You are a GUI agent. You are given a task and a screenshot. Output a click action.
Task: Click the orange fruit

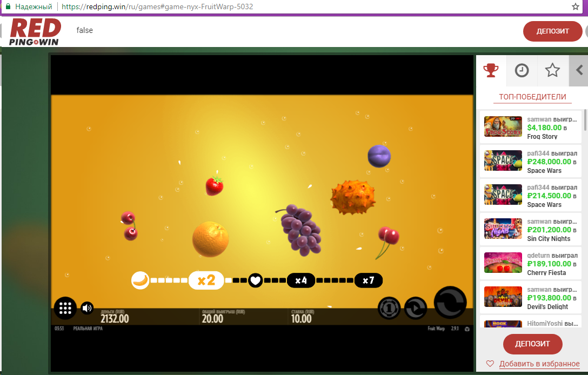coord(210,239)
